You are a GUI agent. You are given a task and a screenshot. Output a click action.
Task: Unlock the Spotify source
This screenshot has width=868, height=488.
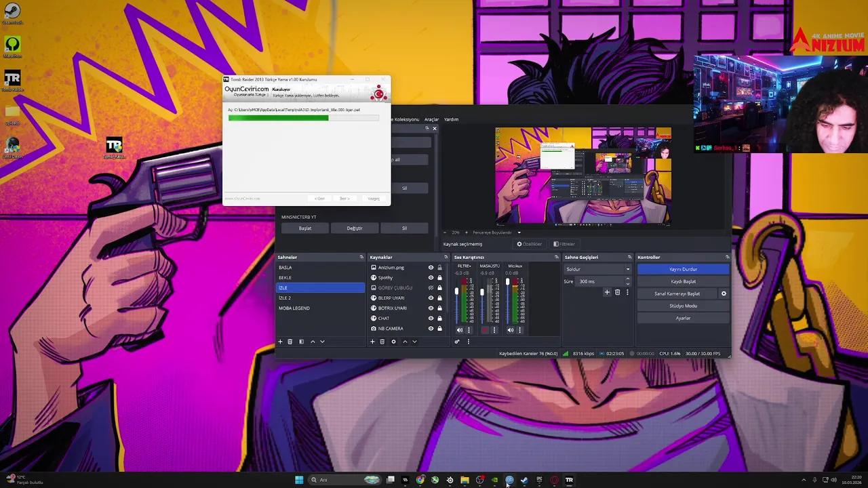tap(439, 278)
